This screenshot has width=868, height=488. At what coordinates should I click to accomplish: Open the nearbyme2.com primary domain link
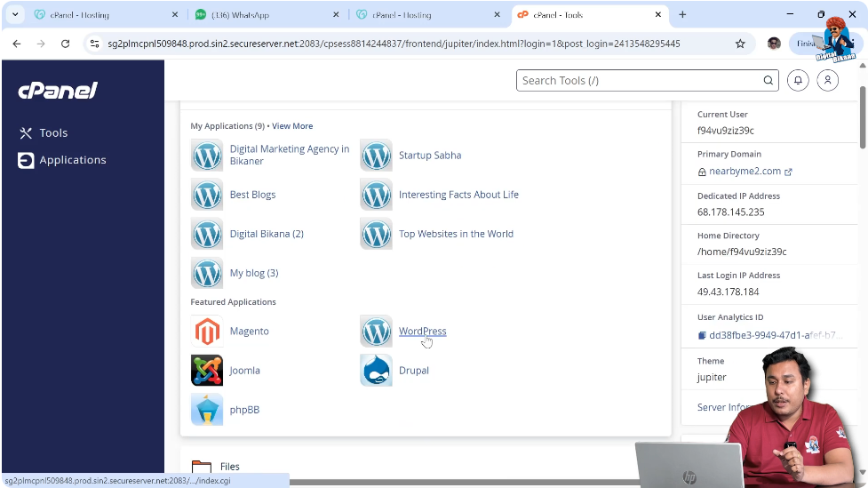tap(745, 172)
